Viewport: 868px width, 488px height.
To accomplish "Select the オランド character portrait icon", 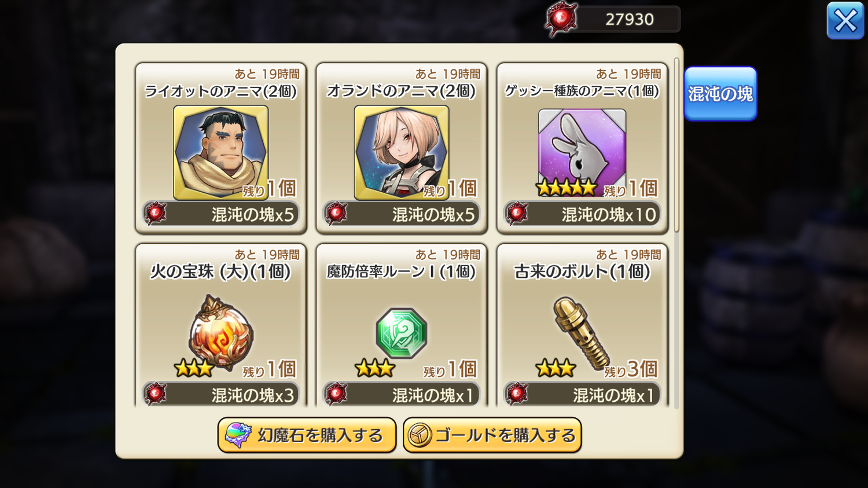I will (402, 152).
